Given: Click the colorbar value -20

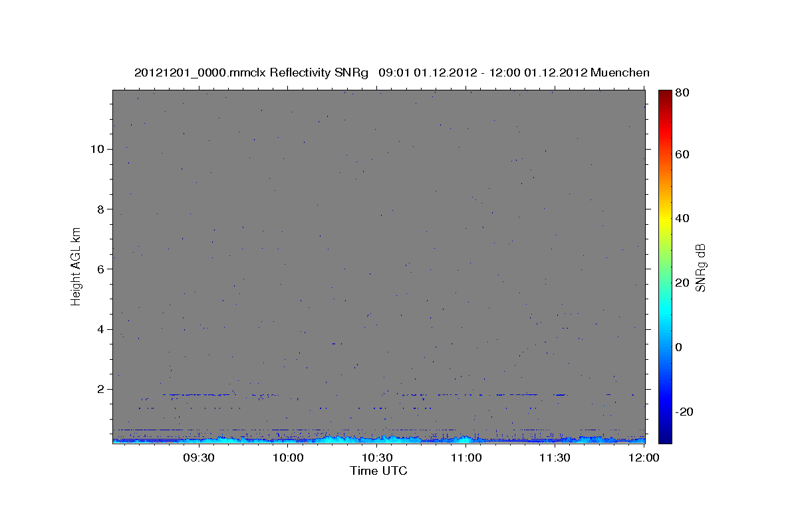Looking at the screenshot, I should click(683, 412).
